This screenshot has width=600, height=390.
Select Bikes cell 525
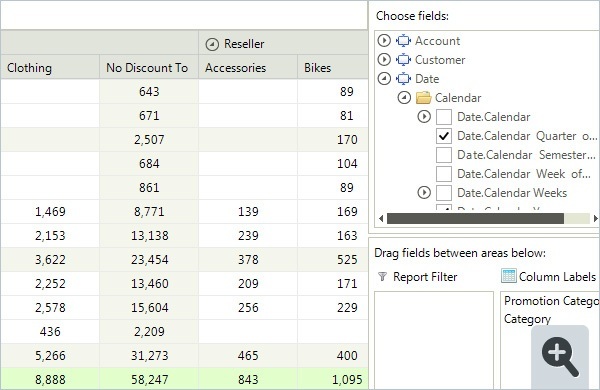(333, 260)
